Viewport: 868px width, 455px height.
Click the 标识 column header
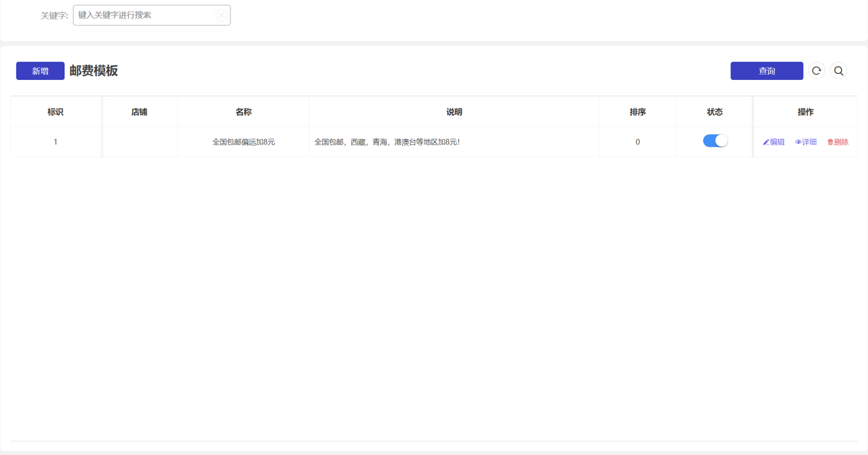[56, 112]
